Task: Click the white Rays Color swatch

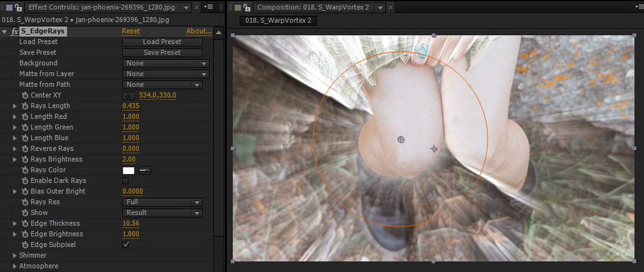Action: click(129, 171)
